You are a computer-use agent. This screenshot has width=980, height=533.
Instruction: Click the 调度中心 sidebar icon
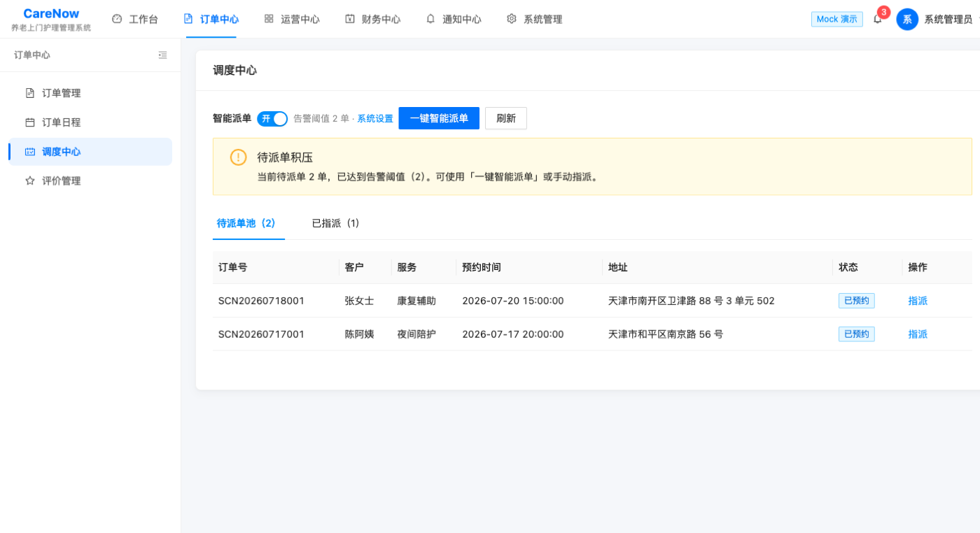point(30,152)
